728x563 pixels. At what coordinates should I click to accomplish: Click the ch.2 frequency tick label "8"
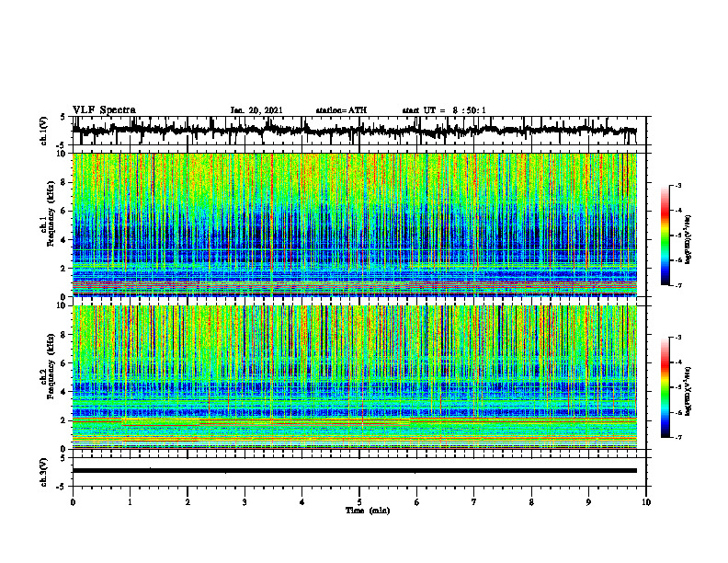[x=64, y=335]
